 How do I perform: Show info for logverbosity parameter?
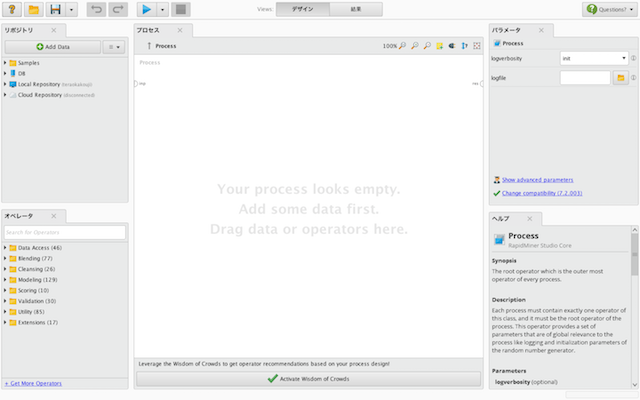tap(633, 58)
